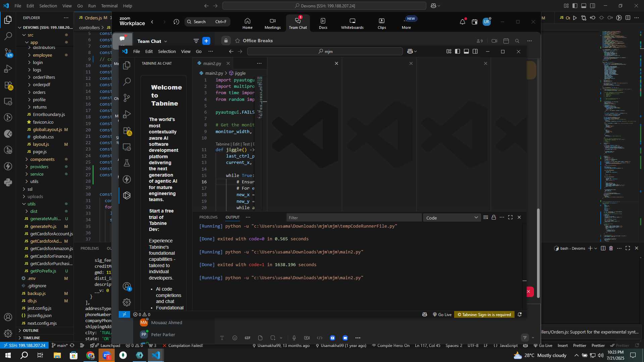Open Zoom chat history clock icon

(176, 22)
